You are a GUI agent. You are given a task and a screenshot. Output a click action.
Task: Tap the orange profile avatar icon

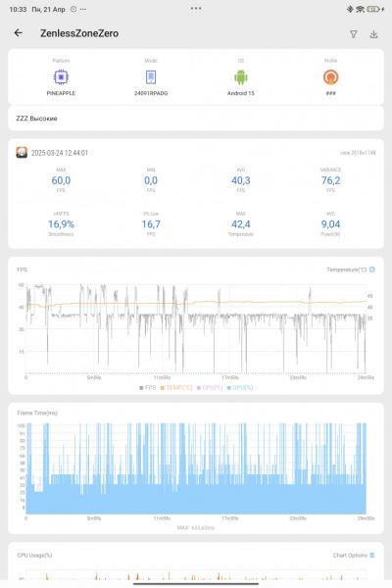click(x=330, y=77)
